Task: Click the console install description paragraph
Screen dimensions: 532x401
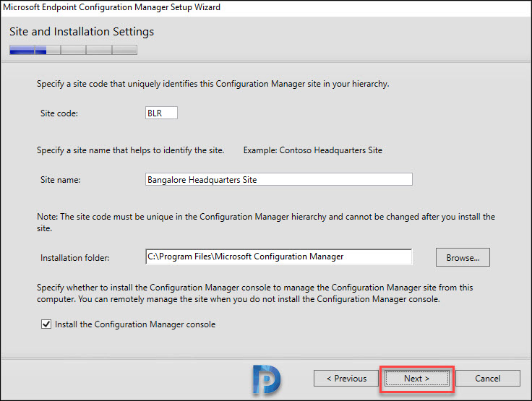Action: pyautogui.click(x=254, y=293)
